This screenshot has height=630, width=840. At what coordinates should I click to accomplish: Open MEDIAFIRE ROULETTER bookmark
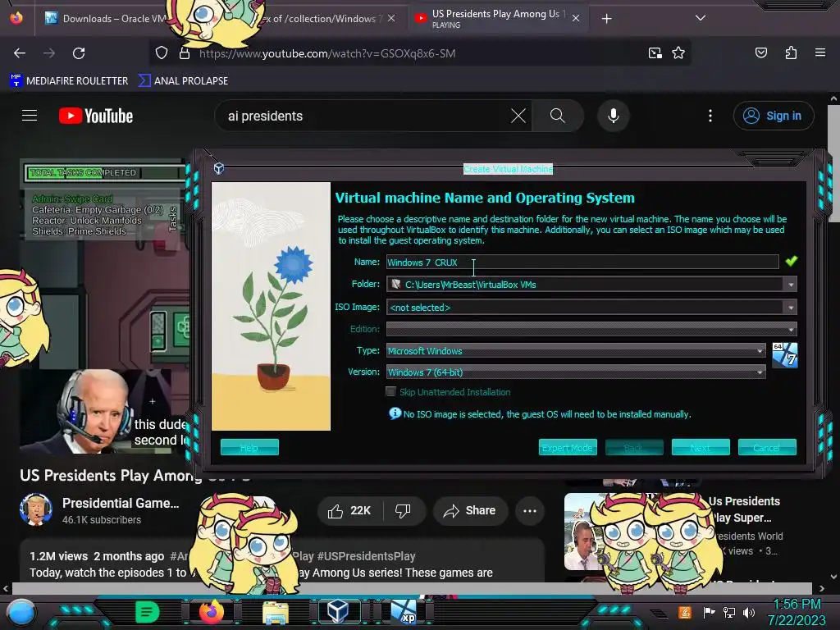tap(69, 81)
